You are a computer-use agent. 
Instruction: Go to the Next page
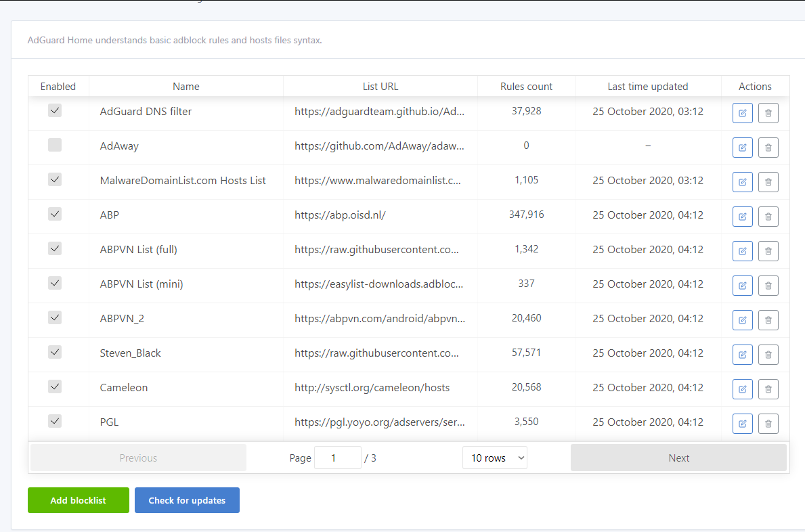point(678,458)
